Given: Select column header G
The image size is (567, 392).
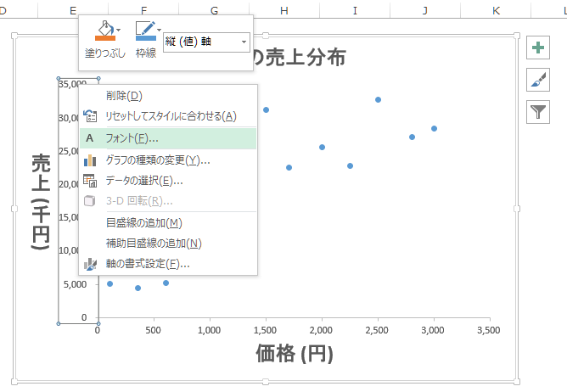Looking at the screenshot, I should click(x=214, y=10).
